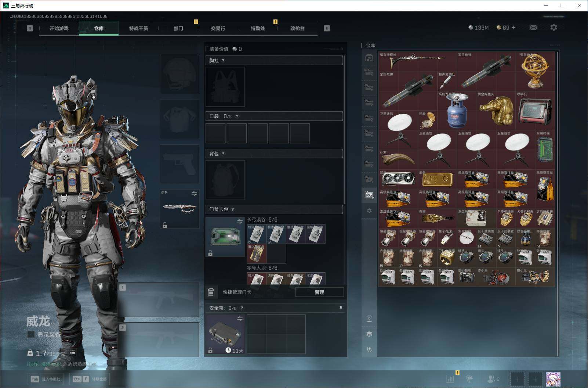Image resolution: width=588 pixels, height=388 pixels.
Task: Select the 怀表 pocket watch item
Action: (428, 121)
